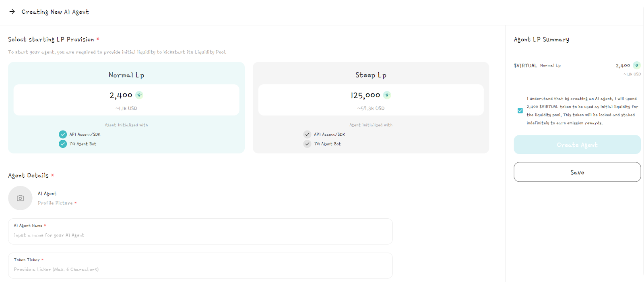Click the camera icon to upload profile picture

(20, 198)
